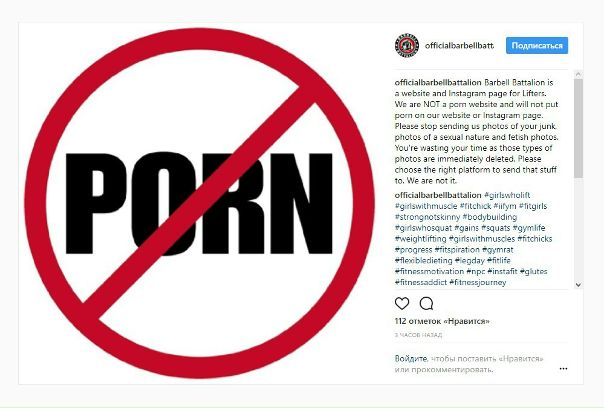Open the #bodybuilding hashtag

(490, 217)
